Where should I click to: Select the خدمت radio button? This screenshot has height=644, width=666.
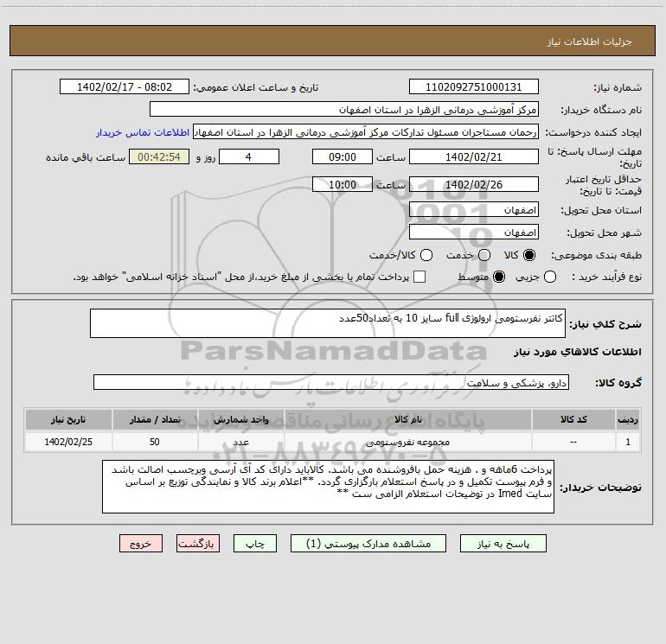[x=484, y=255]
